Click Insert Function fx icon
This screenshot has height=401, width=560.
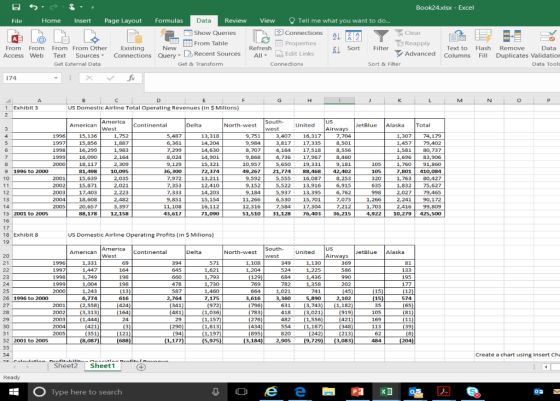[x=131, y=78]
